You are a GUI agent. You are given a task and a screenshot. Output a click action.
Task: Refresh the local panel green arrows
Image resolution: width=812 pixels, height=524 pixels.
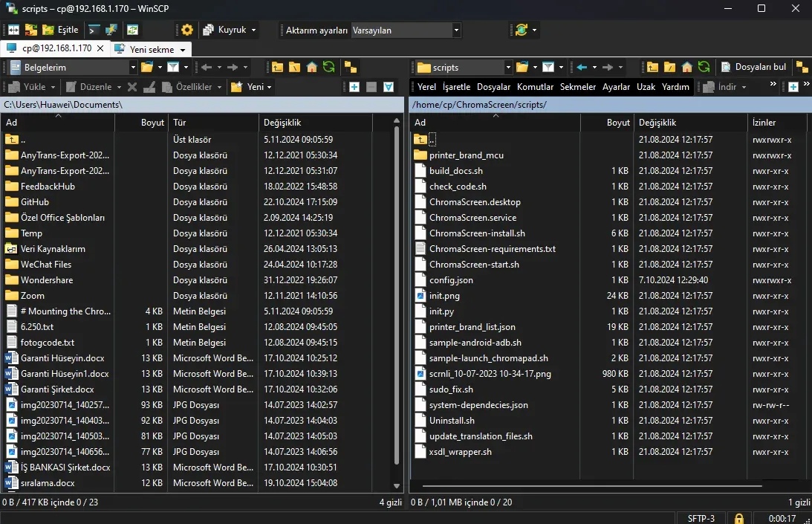(x=329, y=68)
